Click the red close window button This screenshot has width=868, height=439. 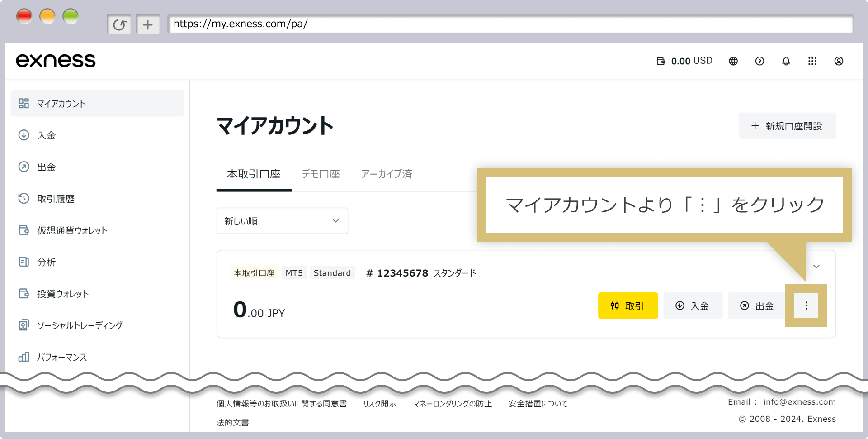(24, 16)
